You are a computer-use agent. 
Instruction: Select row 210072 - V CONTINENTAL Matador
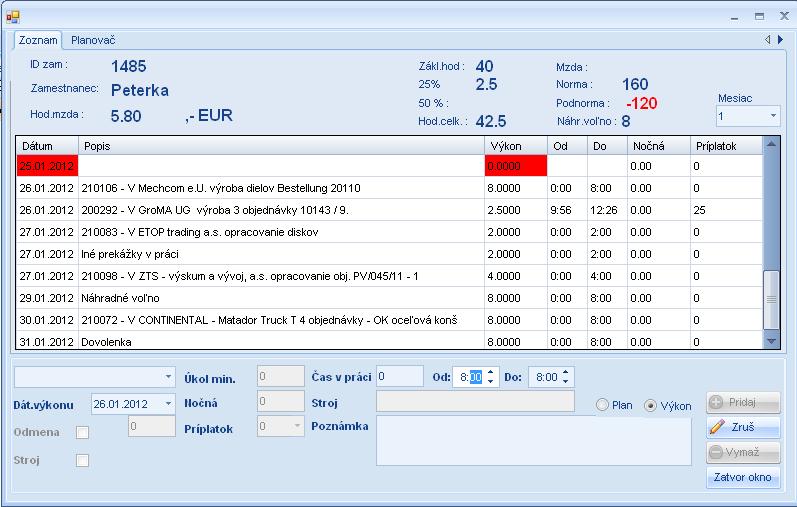click(x=389, y=320)
